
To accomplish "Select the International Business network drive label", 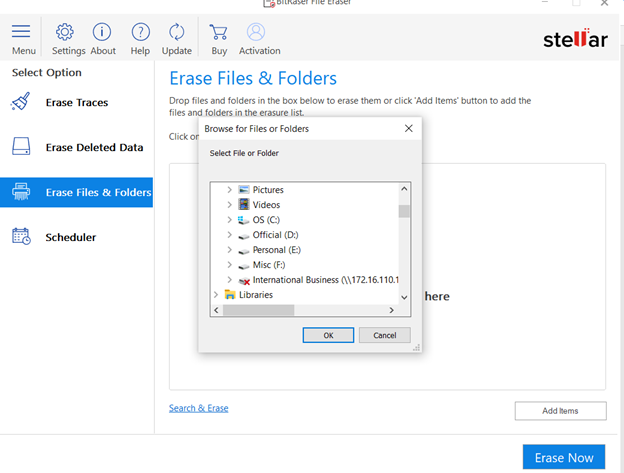I will [x=326, y=280].
